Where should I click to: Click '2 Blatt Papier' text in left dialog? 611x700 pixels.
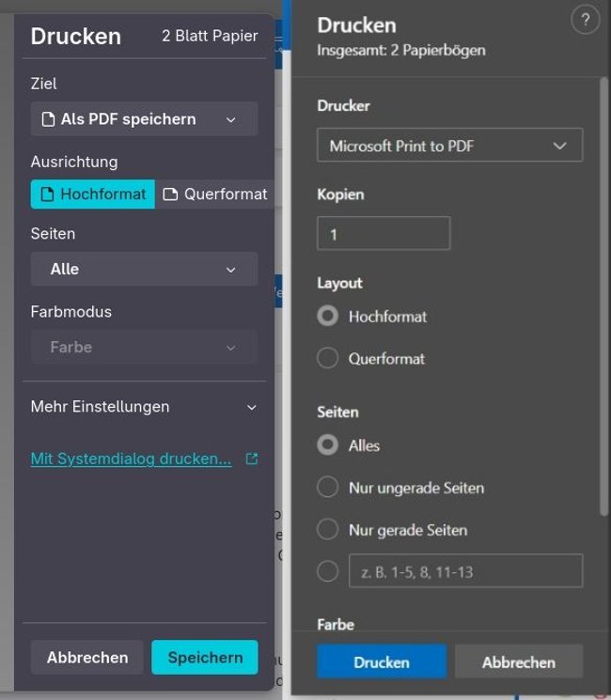210,36
